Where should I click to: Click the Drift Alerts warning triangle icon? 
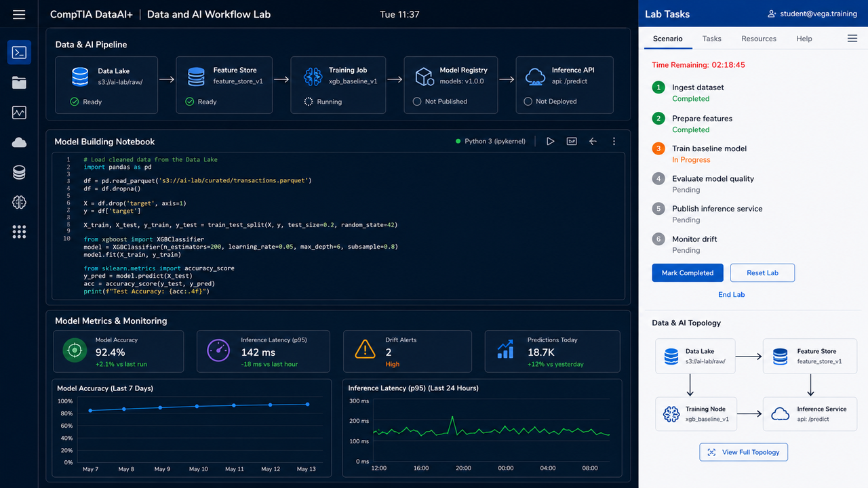click(365, 350)
